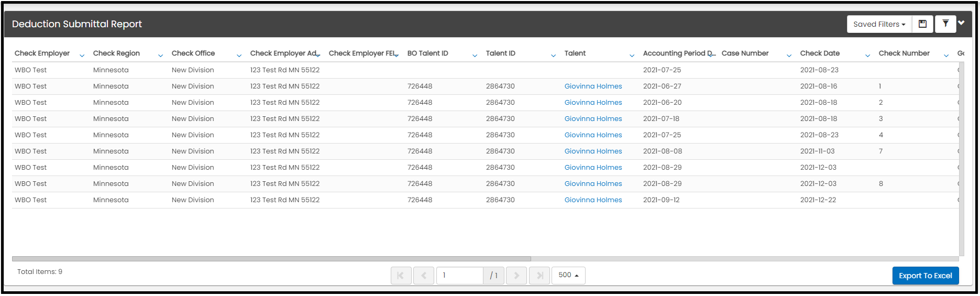Open BO Talent ID column menu arrow
The image size is (980, 296).
coord(475,56)
